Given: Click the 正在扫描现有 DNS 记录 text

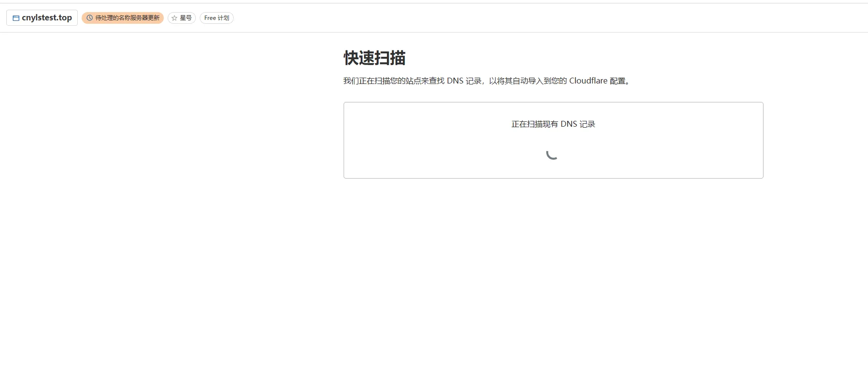Looking at the screenshot, I should (x=553, y=124).
